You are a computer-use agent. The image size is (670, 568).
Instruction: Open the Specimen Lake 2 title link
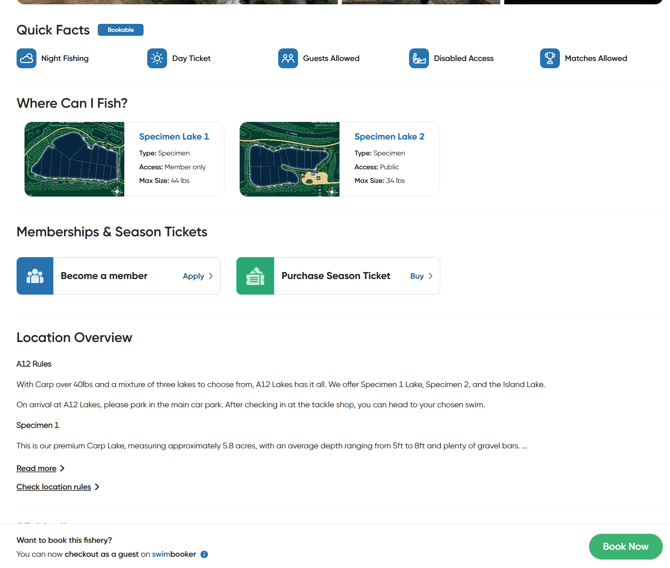pyautogui.click(x=389, y=136)
